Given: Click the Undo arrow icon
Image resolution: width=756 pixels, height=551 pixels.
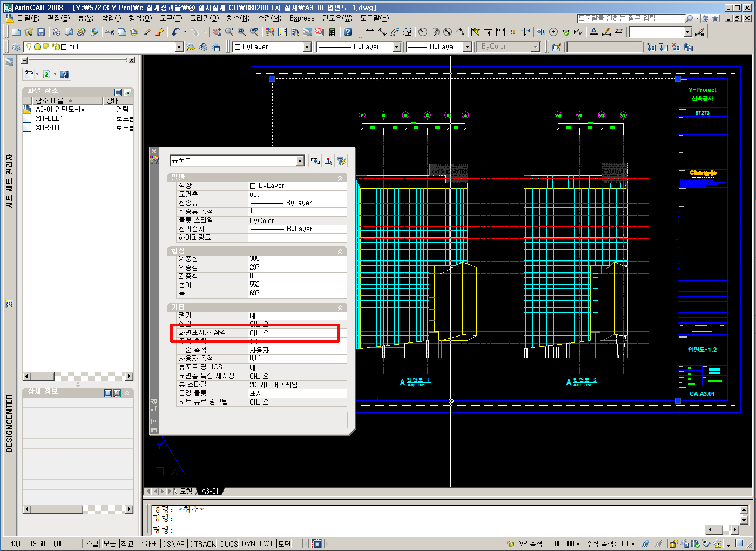Looking at the screenshot, I should 175,32.
